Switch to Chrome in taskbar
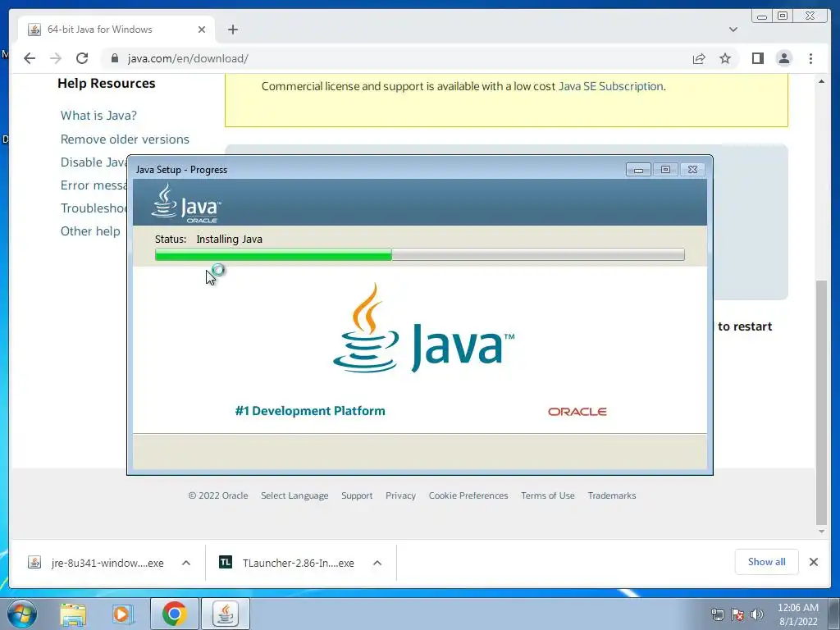The height and width of the screenshot is (630, 840). tap(174, 614)
